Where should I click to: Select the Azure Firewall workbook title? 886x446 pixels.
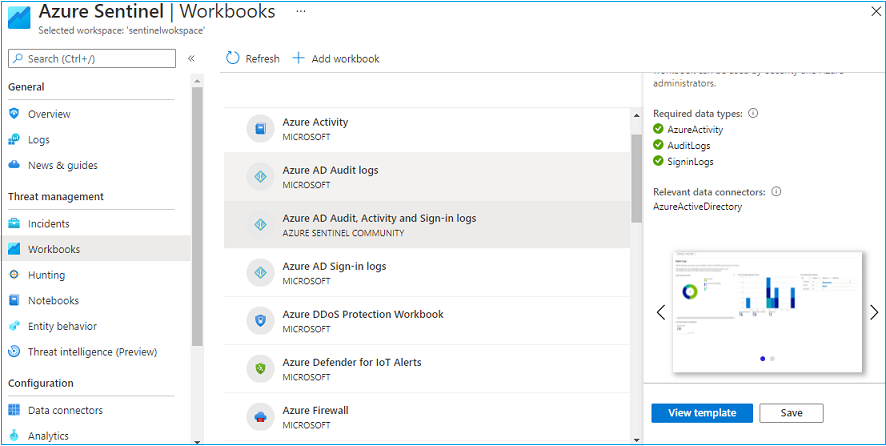[315, 410]
